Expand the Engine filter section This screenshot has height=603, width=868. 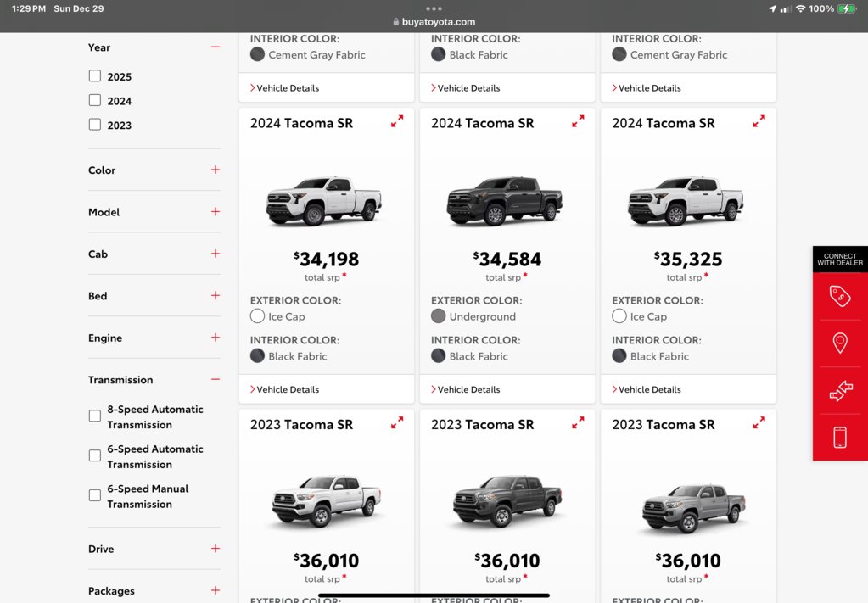click(x=216, y=338)
